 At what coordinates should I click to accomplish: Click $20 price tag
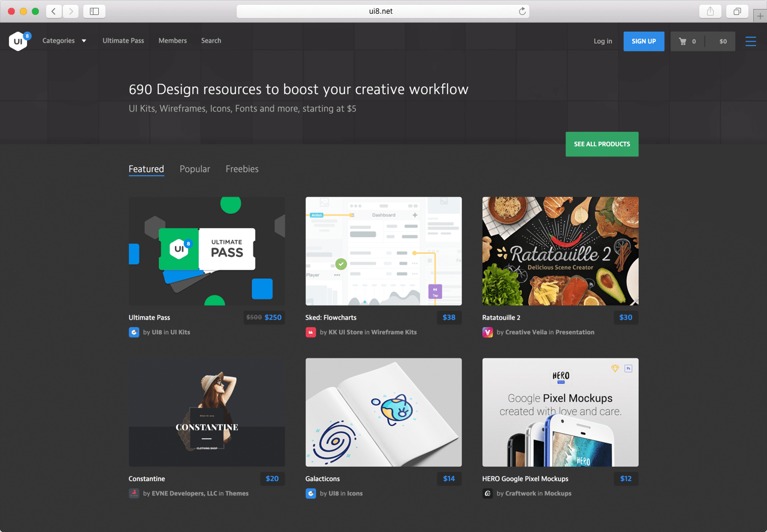[272, 479]
